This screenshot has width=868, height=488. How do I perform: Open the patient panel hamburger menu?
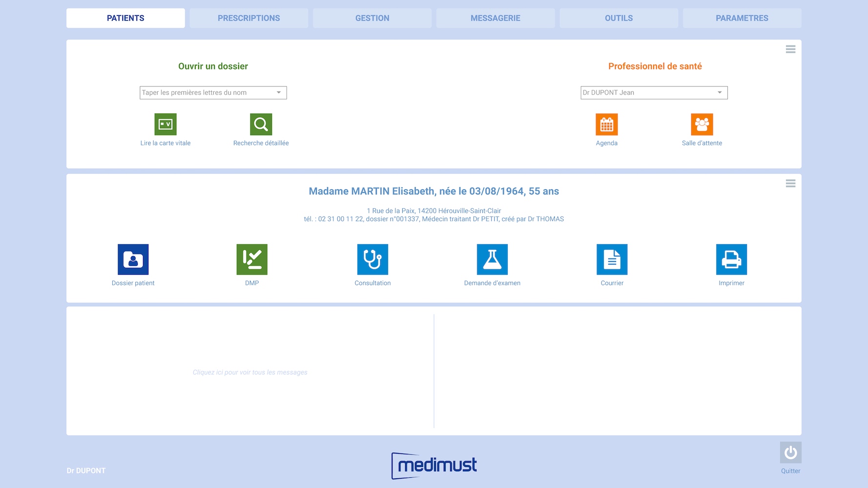pos(790,183)
